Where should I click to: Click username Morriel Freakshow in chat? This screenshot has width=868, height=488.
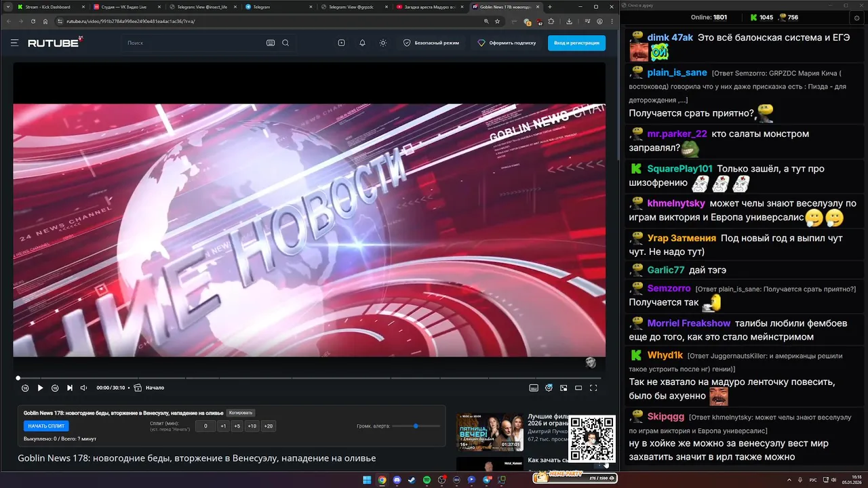point(689,323)
